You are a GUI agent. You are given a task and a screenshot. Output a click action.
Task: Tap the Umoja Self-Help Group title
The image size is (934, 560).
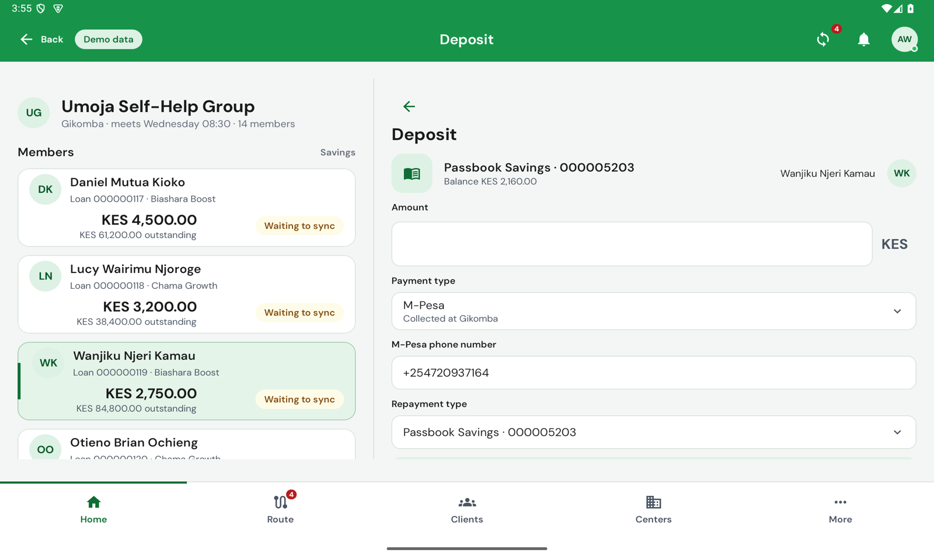[158, 106]
